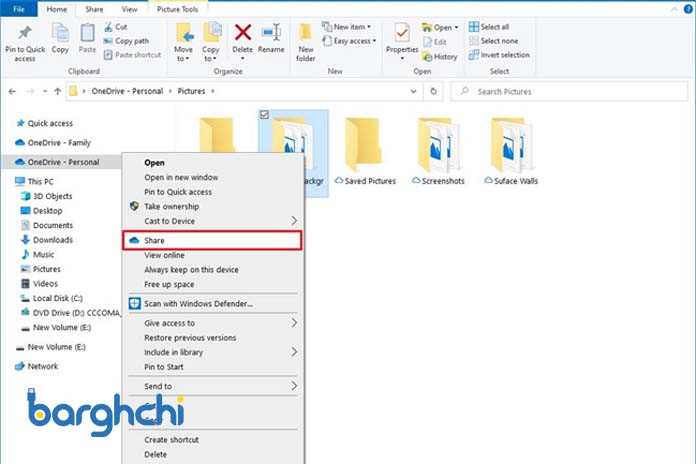Select This PC in navigation pane
Viewport: 696px width, 464px height.
tap(34, 181)
